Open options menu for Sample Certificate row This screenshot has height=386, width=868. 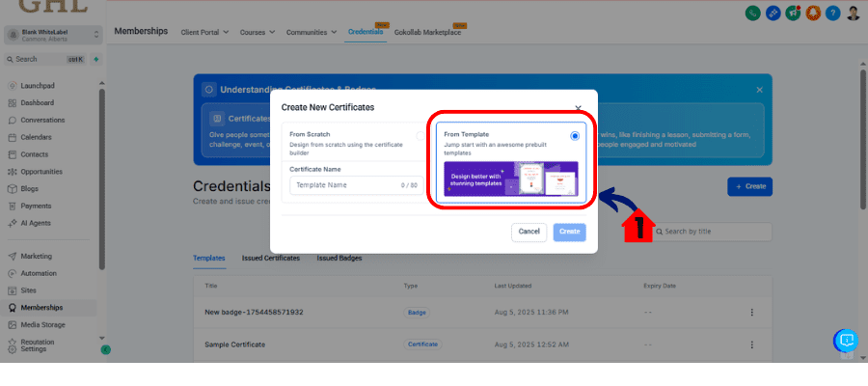[751, 345]
